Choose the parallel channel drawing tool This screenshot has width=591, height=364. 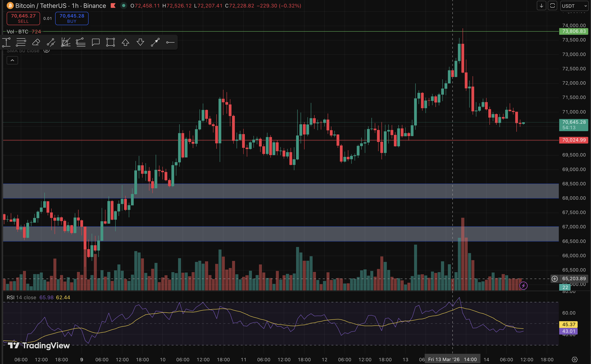click(51, 42)
